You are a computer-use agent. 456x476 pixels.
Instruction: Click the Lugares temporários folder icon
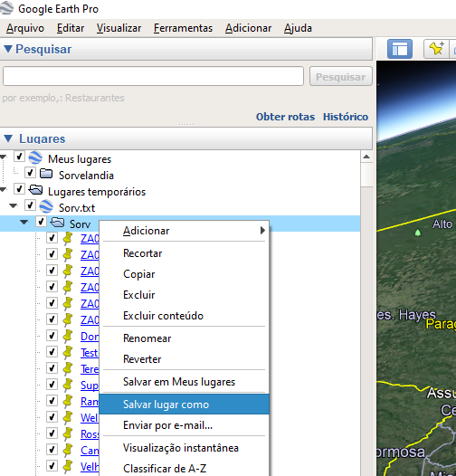tap(35, 190)
